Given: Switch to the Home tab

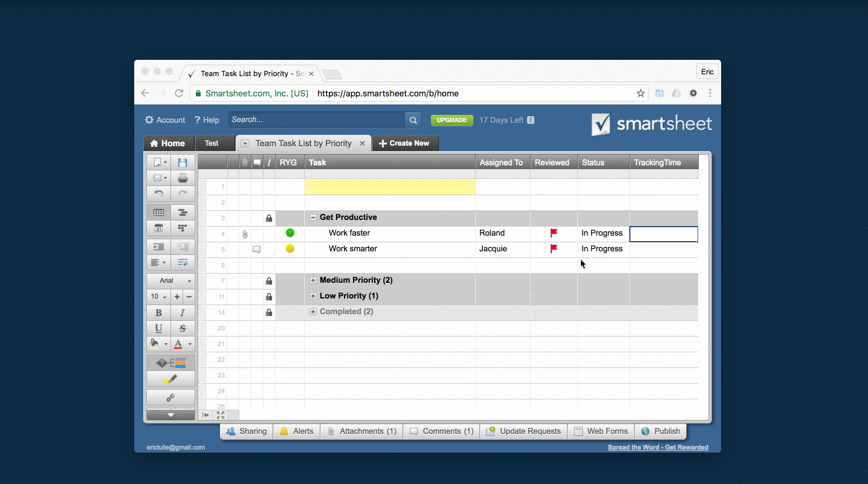Looking at the screenshot, I should [168, 143].
